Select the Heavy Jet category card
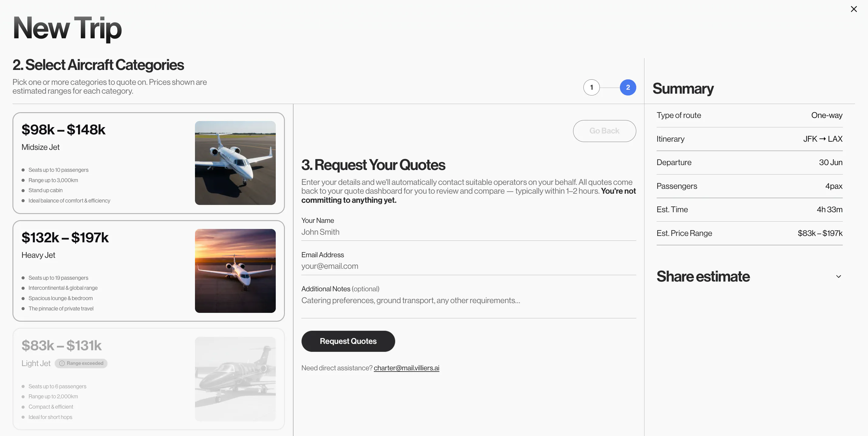 coord(149,271)
